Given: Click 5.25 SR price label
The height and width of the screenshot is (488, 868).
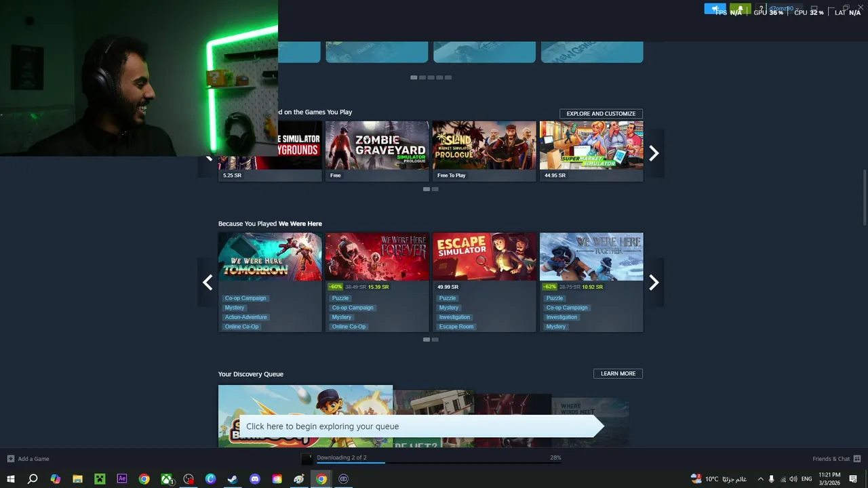Looking at the screenshot, I should (232, 176).
